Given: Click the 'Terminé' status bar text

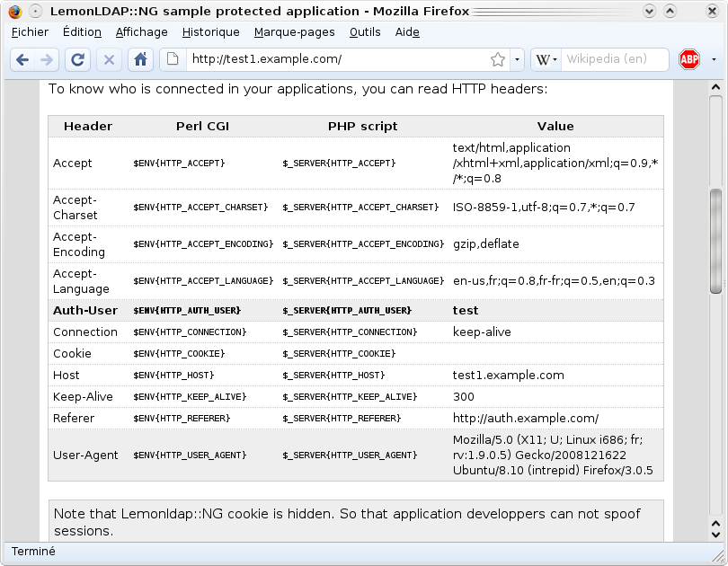Looking at the screenshot, I should pyautogui.click(x=33, y=551).
